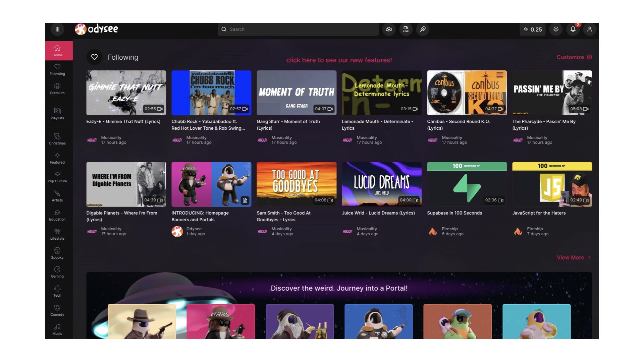This screenshot has height=362, width=644.
Task: Open Sam Smith Too Good At Goodbyes thumbnail
Action: [x=297, y=184]
